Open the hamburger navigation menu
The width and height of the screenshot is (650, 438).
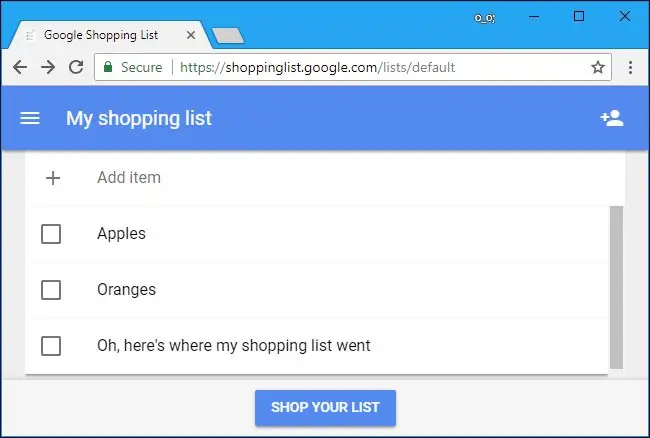pyautogui.click(x=30, y=118)
